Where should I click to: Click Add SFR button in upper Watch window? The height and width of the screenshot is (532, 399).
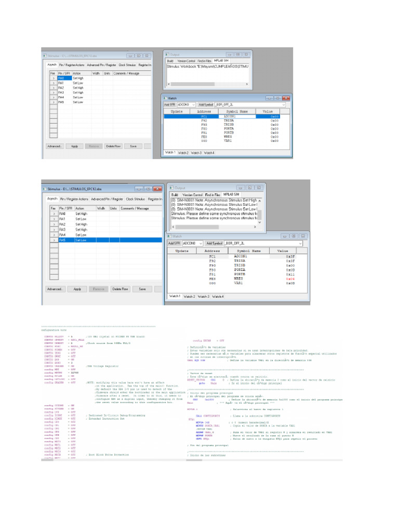[170, 105]
